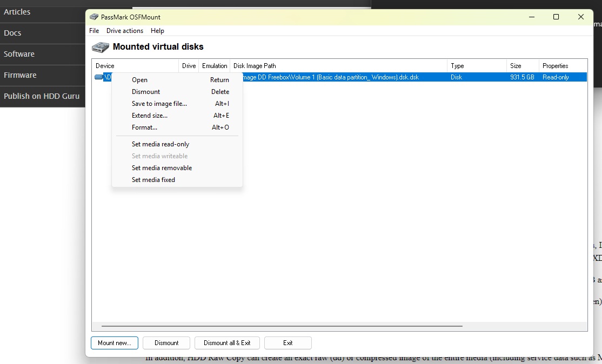This screenshot has height=364, width=602.
Task: Select Set media removable option
Action: [177, 168]
